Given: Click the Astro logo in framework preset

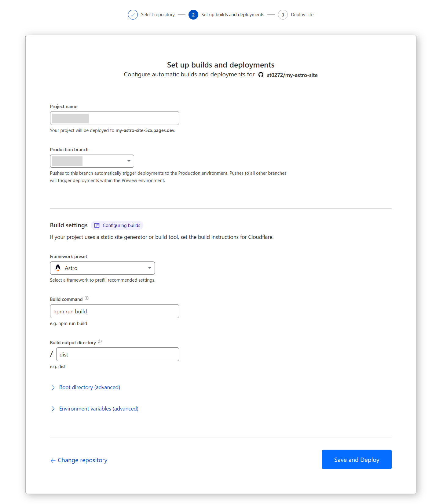Looking at the screenshot, I should coord(58,268).
